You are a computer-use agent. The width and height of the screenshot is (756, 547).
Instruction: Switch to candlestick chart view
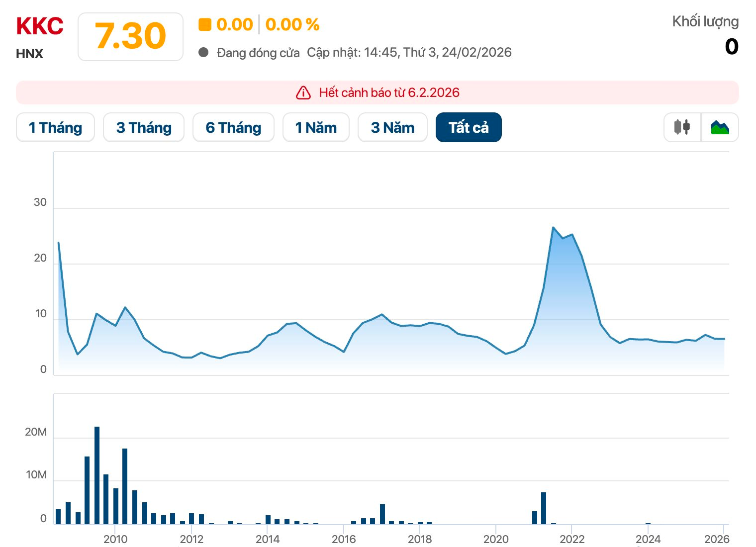pos(682,127)
